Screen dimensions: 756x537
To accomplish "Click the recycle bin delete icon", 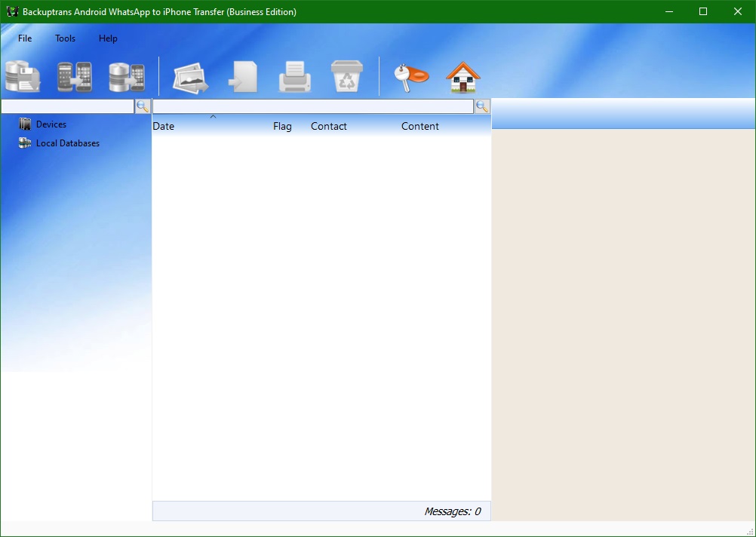I will (x=346, y=75).
